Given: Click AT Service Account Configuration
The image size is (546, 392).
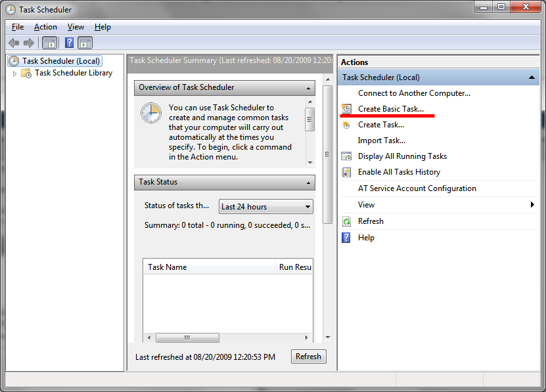Looking at the screenshot, I should point(417,188).
